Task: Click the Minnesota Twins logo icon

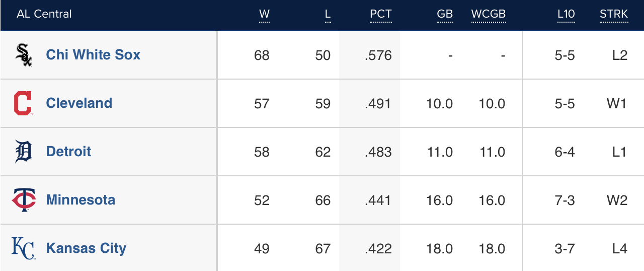Action: pyautogui.click(x=24, y=200)
